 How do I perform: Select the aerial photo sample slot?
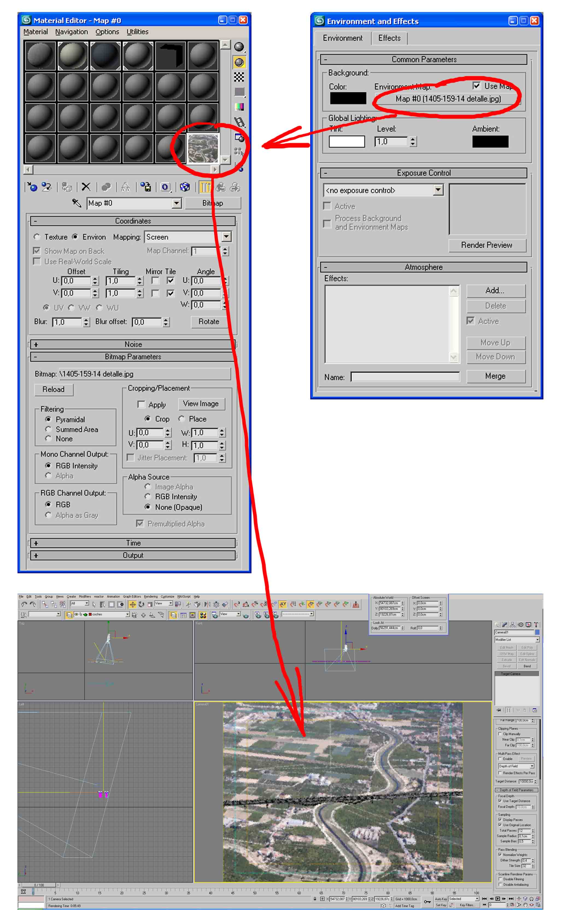pos(203,148)
